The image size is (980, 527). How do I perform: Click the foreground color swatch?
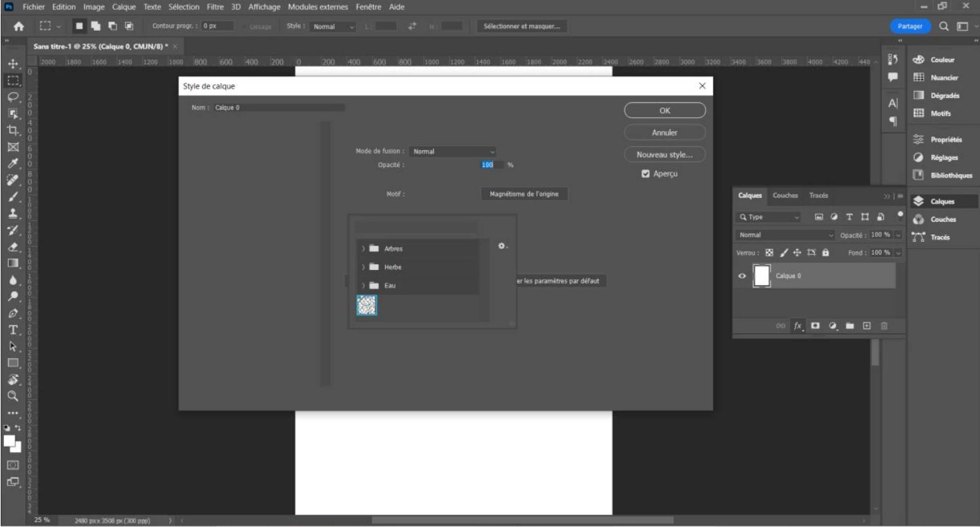10,442
